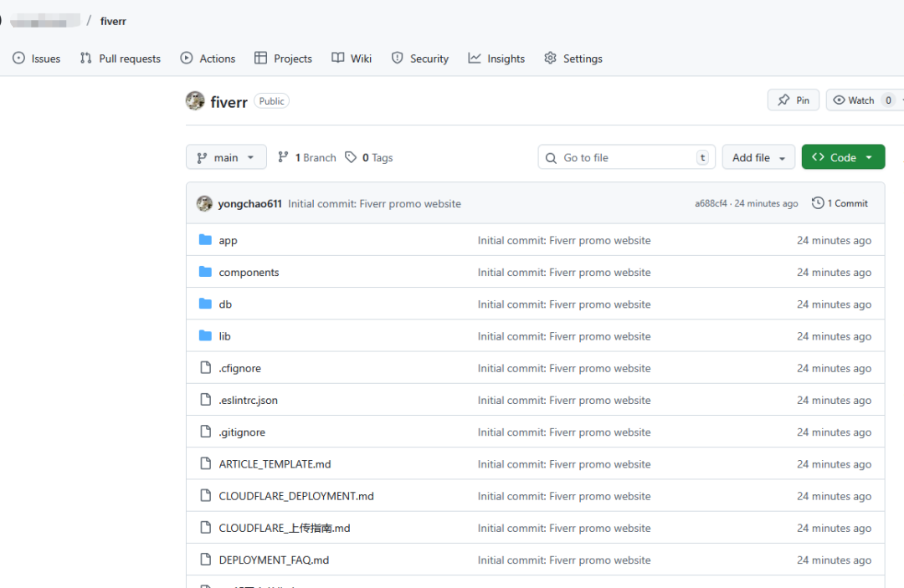This screenshot has height=588, width=904.
Task: Open the Pull requests tab
Action: pos(121,59)
